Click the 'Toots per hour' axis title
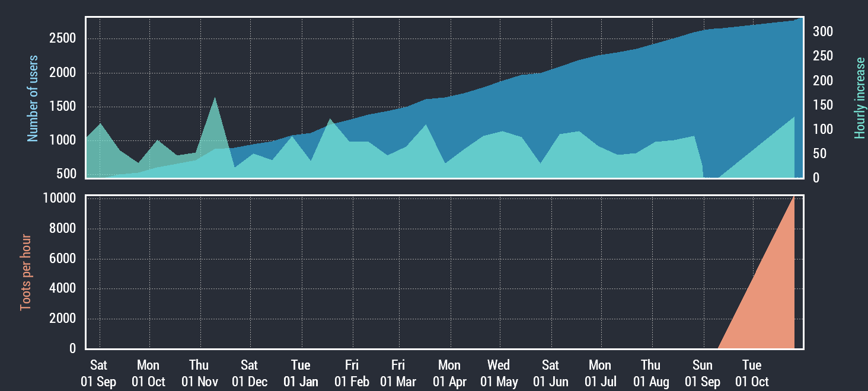The image size is (868, 391). click(x=25, y=273)
